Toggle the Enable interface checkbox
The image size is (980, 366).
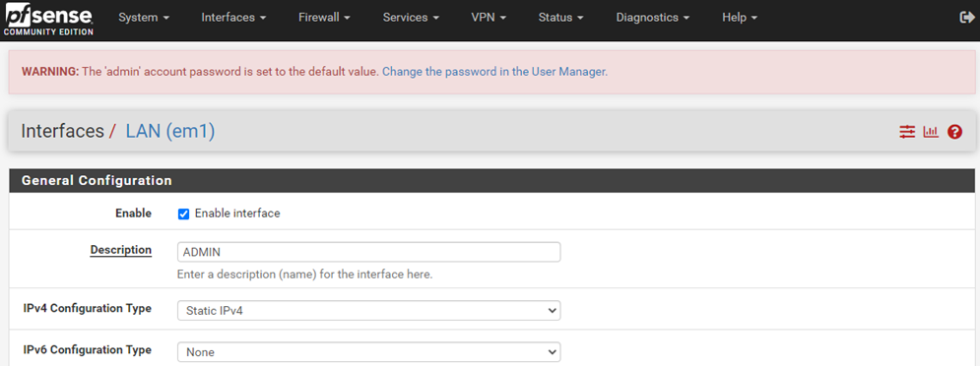click(x=184, y=214)
